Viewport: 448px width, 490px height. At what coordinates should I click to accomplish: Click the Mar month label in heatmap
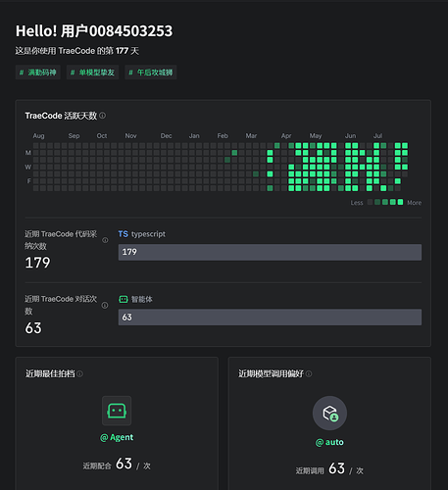tap(251, 136)
